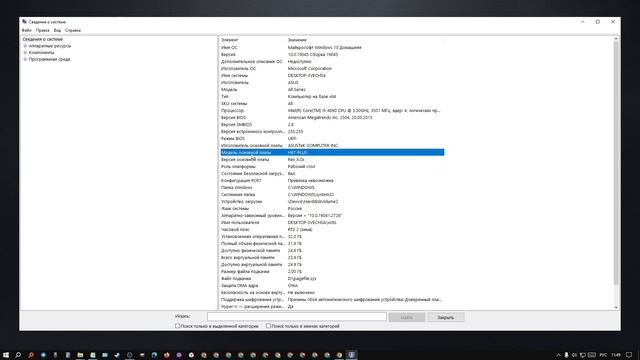Click the list scrollbar down arrow
The height and width of the screenshot is (360, 640).
click(616, 307)
